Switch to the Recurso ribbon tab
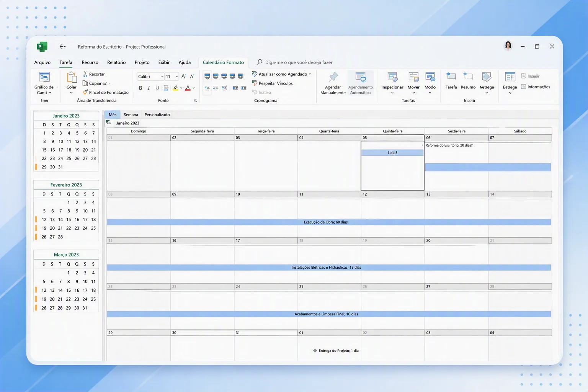The width and height of the screenshot is (588, 392). click(x=90, y=62)
